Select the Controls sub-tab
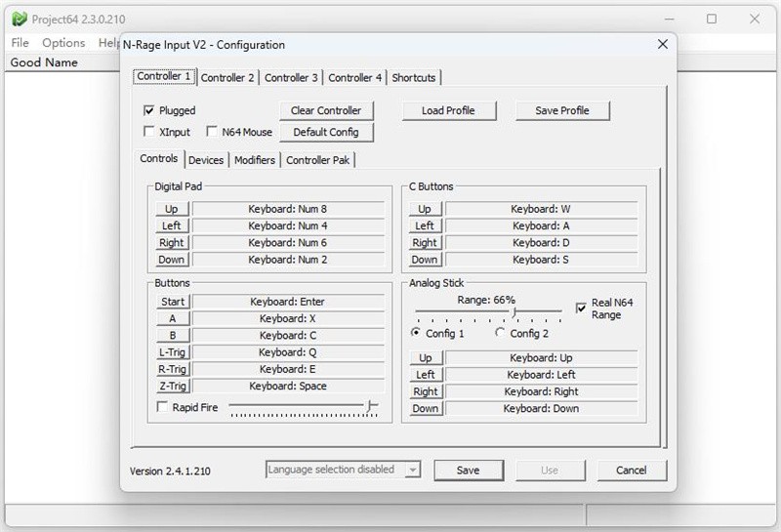781x532 pixels. pyautogui.click(x=159, y=158)
